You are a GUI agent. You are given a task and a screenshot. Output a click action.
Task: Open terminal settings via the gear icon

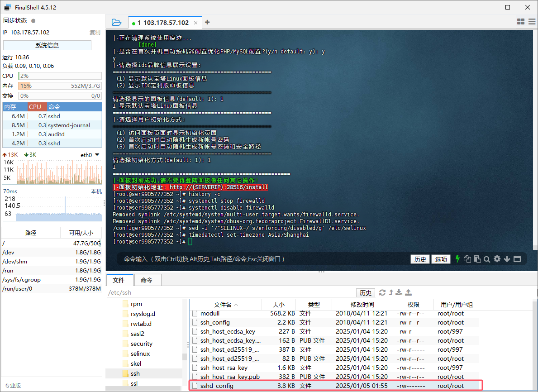point(497,259)
